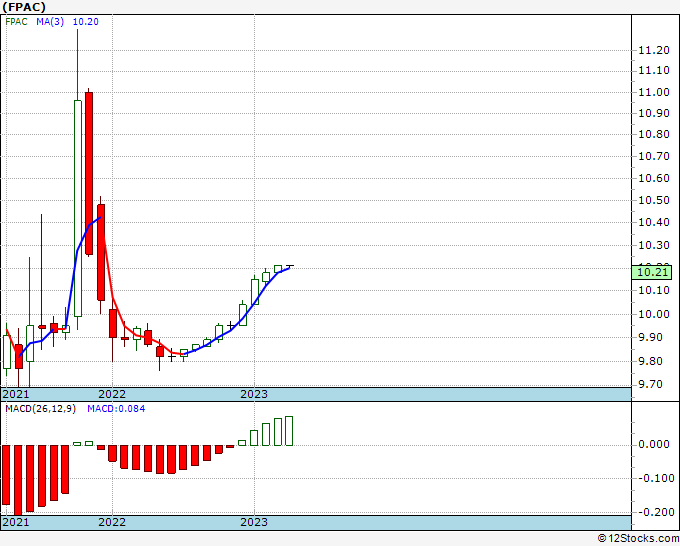This screenshot has width=680, height=546.
Task: Click the 11.10 price axis label
Action: pyautogui.click(x=654, y=70)
